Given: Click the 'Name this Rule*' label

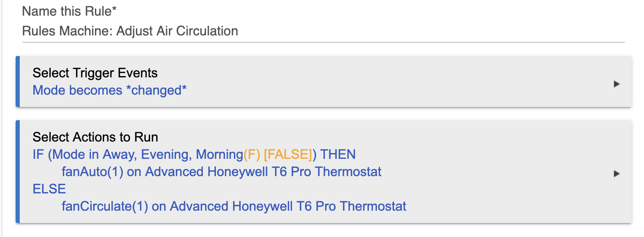Looking at the screenshot, I should (x=69, y=12).
